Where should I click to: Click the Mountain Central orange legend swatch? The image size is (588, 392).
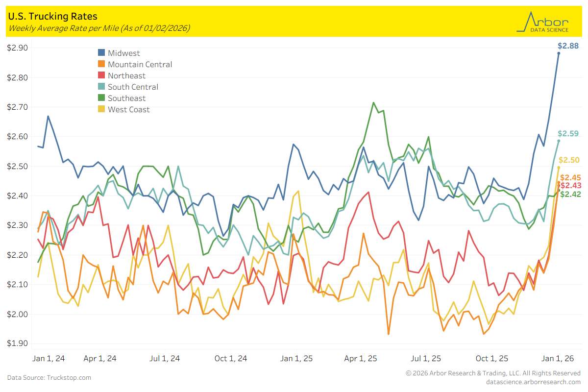coord(101,64)
